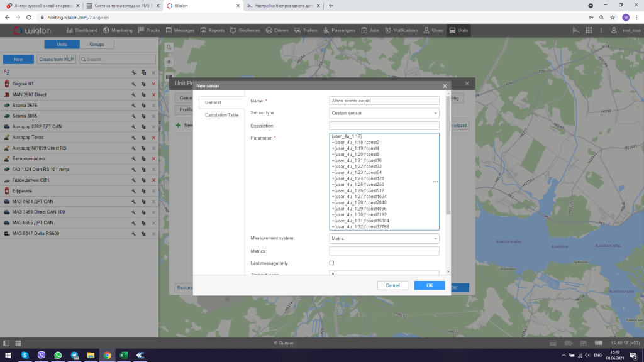Screen dimensions: 644x362
Task: Copy the Ефремов unit
Action: [x=144, y=191]
